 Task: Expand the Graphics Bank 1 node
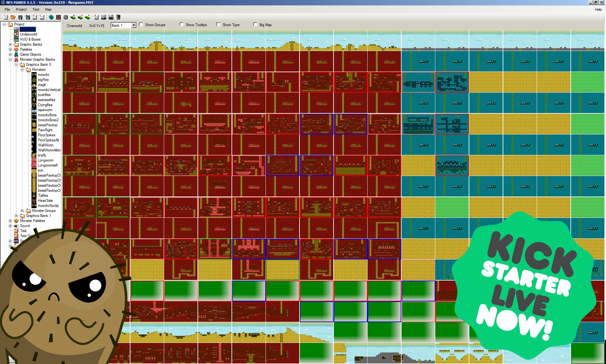pos(16,216)
